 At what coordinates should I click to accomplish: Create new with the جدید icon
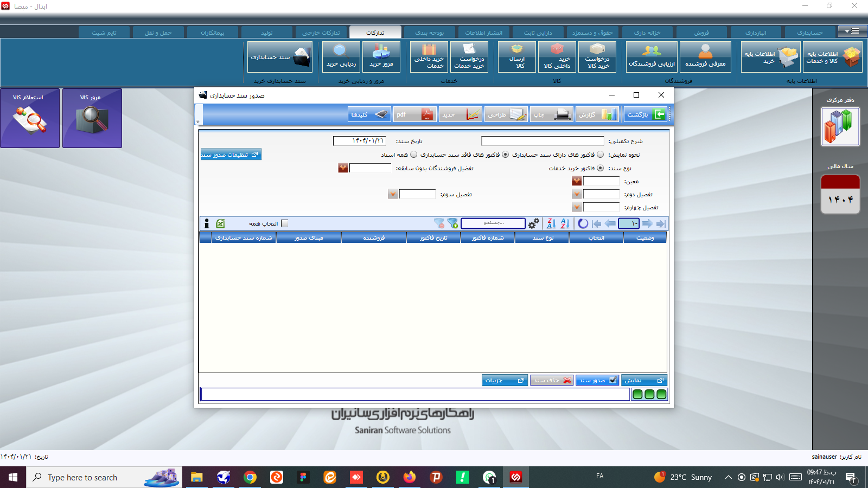pos(472,114)
